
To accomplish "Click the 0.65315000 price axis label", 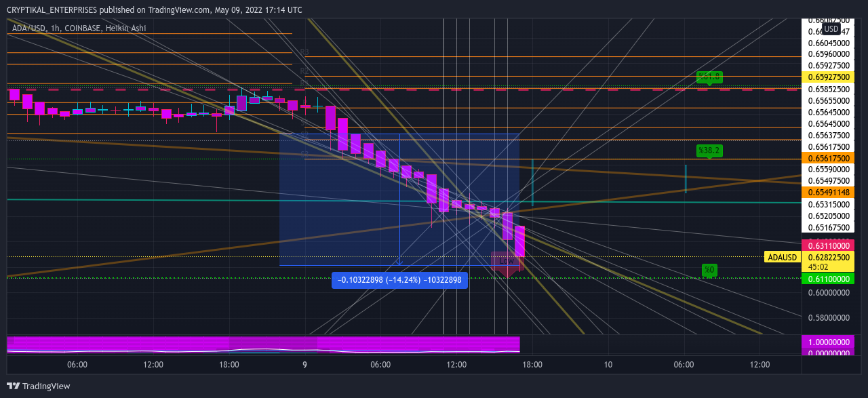I will coord(829,204).
